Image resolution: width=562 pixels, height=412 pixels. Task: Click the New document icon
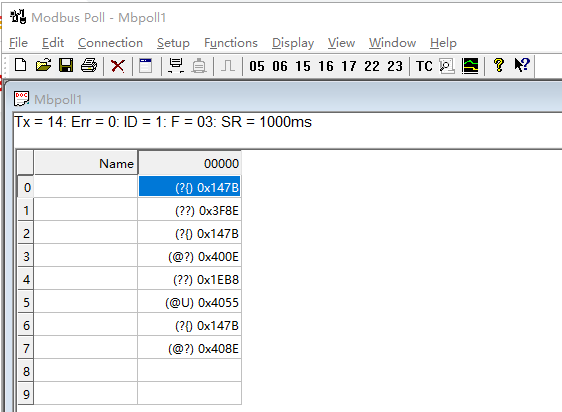click(x=20, y=66)
